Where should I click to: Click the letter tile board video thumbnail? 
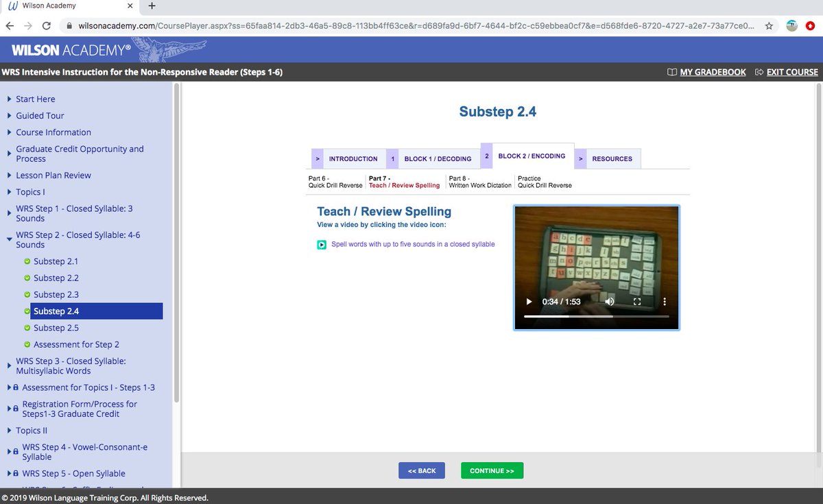(x=597, y=267)
